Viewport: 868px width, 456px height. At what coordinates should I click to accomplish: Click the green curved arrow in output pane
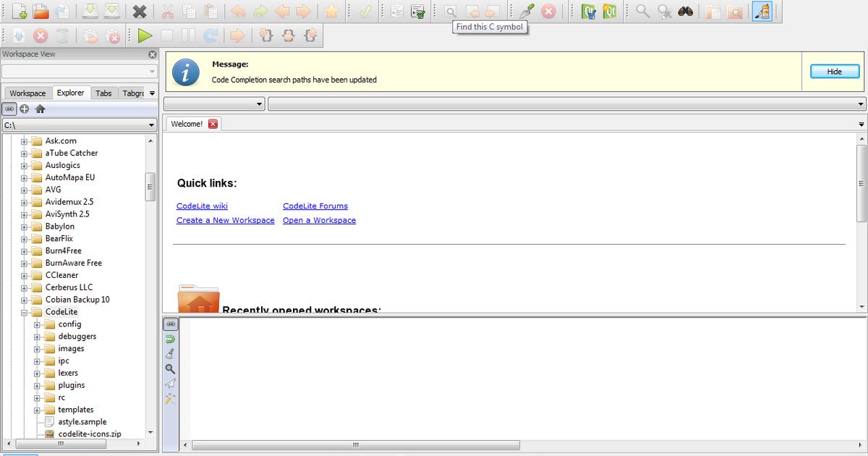point(170,339)
